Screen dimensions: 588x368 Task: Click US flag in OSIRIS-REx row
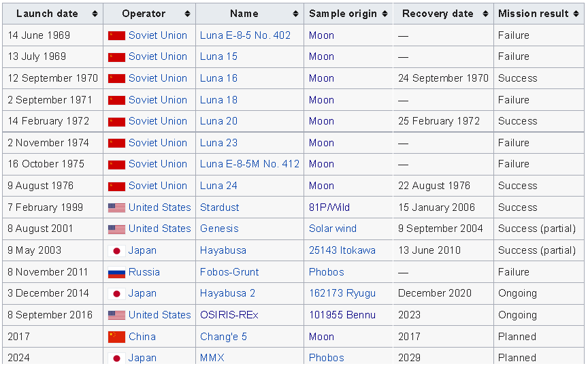click(116, 315)
